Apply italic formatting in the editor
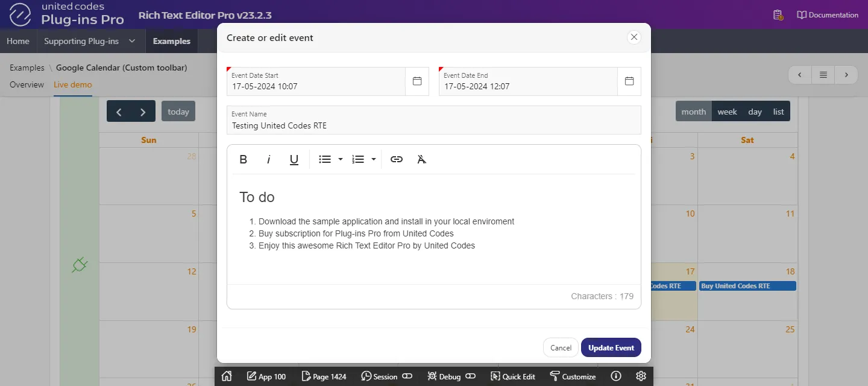The width and height of the screenshot is (868, 386). (269, 159)
